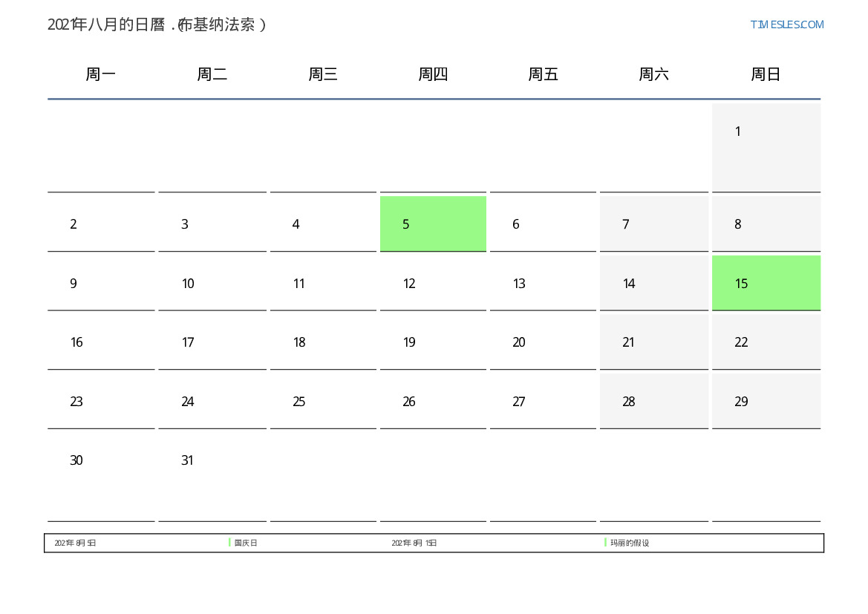Select the 周六 weekday header
868x614 pixels.
coord(653,74)
